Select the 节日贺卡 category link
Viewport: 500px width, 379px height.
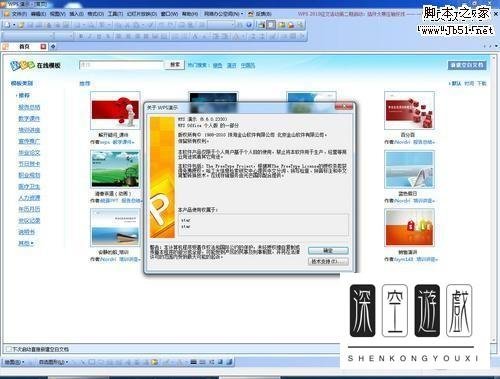[x=29, y=164]
